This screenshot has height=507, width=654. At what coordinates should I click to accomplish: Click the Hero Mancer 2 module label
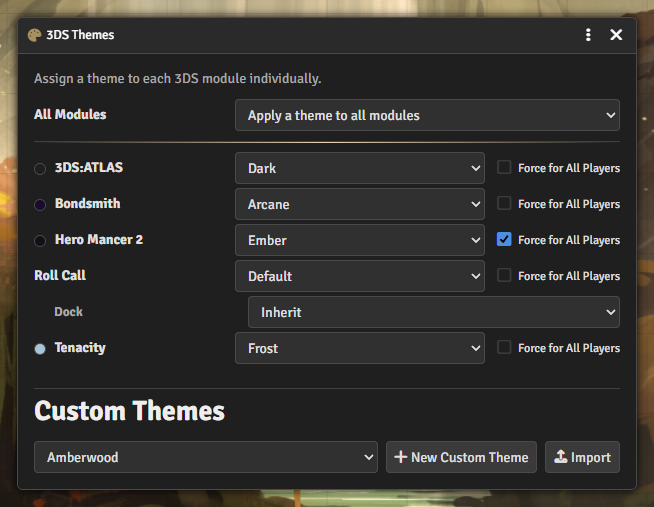99,239
